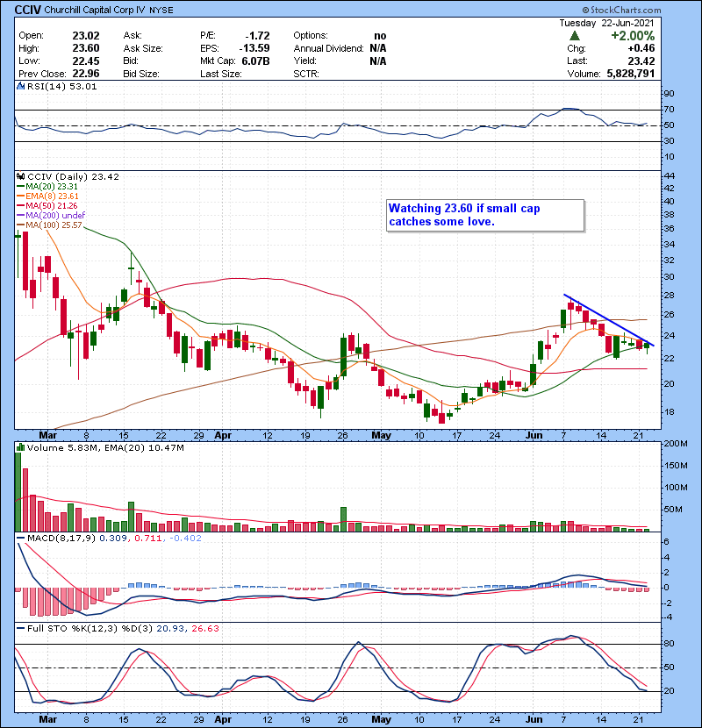Image resolution: width=702 pixels, height=728 pixels.
Task: Click the Chg value +0.46
Action: (x=641, y=48)
